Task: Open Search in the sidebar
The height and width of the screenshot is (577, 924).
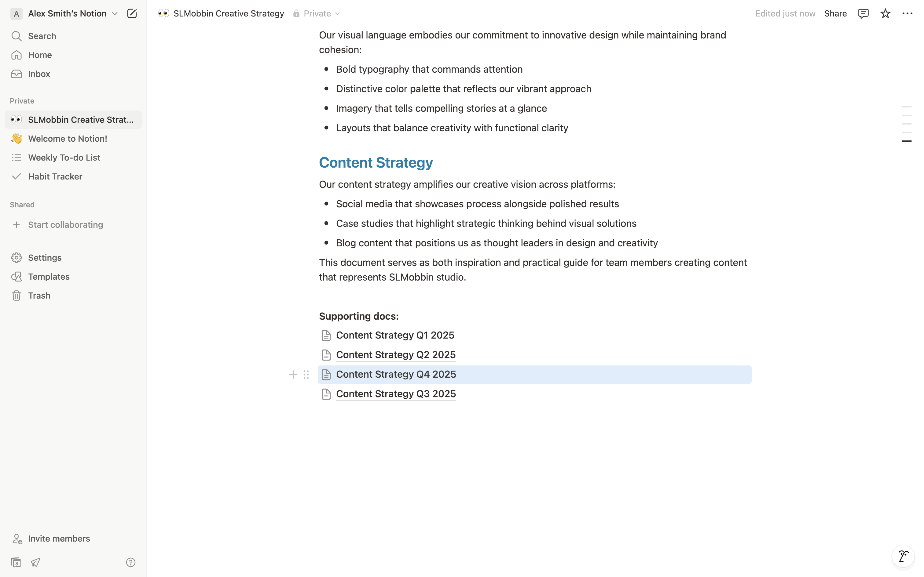Action: click(42, 36)
